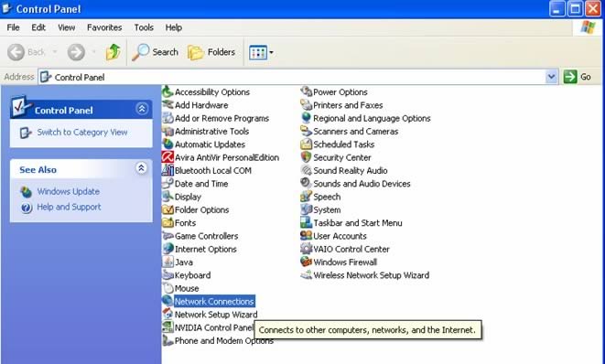Open the Display icon
Screen dimensions: 605x364
tap(167, 197)
